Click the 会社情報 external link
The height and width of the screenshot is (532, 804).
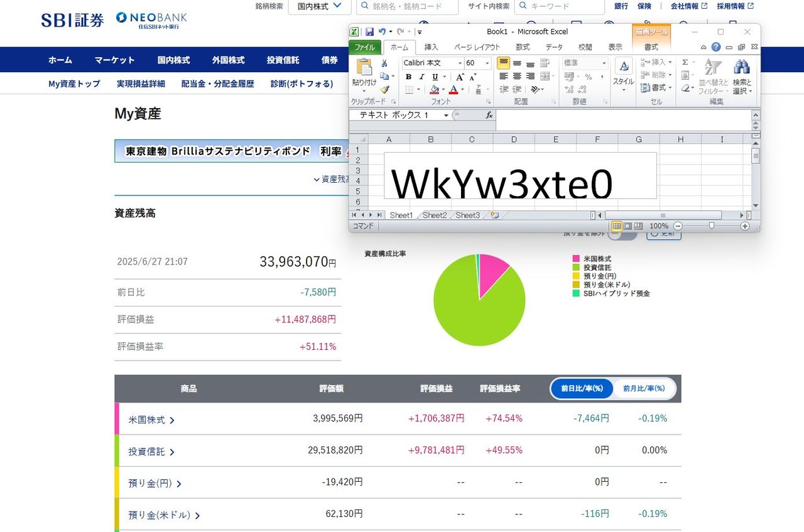point(689,6)
